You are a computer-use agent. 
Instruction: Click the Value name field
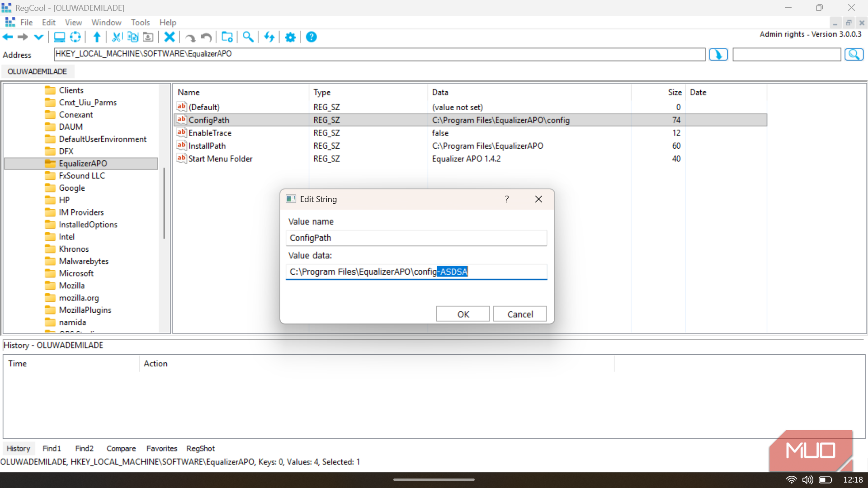click(x=416, y=238)
